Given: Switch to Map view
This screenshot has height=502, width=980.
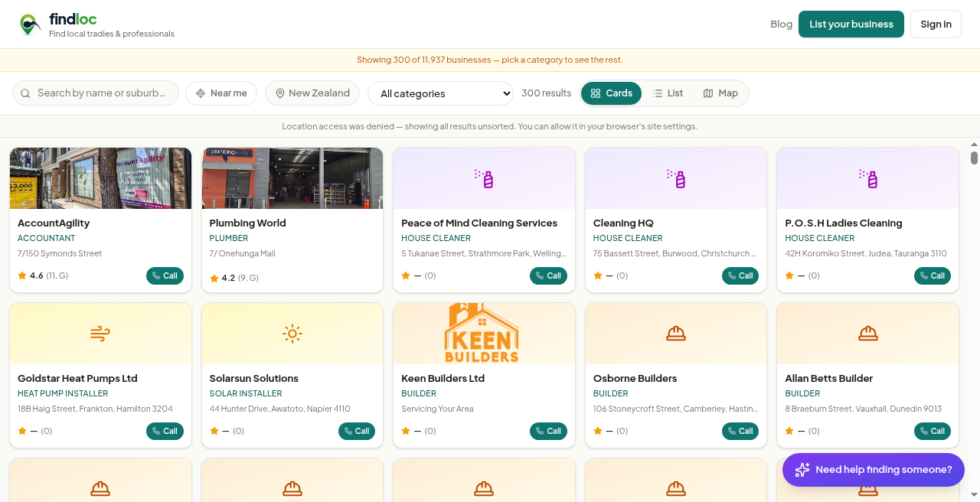Looking at the screenshot, I should [720, 93].
